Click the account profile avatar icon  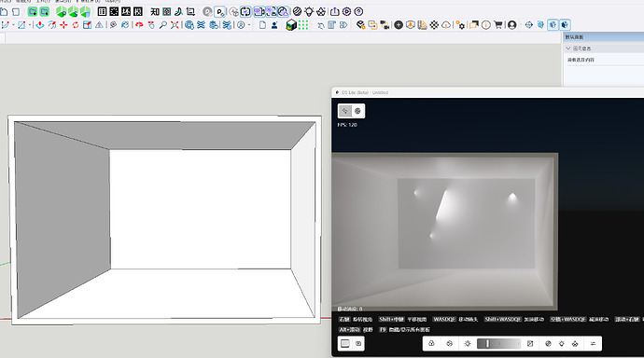tap(511, 25)
